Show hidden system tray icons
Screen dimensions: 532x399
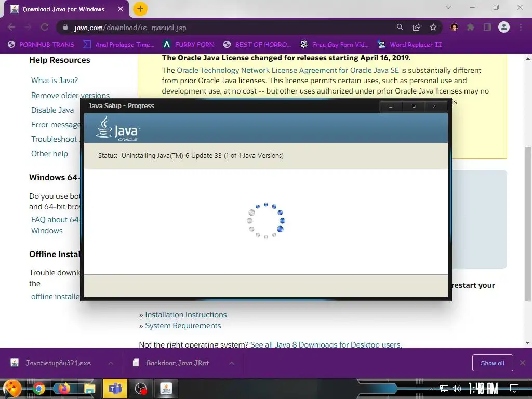coord(432,389)
